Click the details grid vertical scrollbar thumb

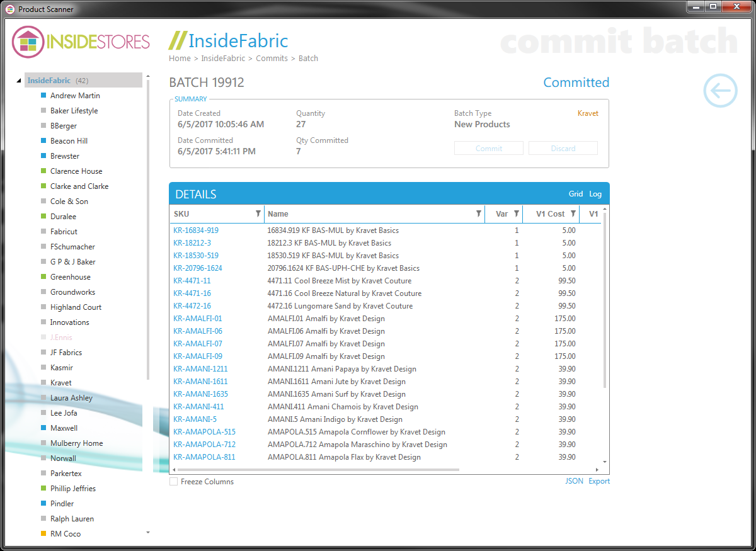click(605, 300)
